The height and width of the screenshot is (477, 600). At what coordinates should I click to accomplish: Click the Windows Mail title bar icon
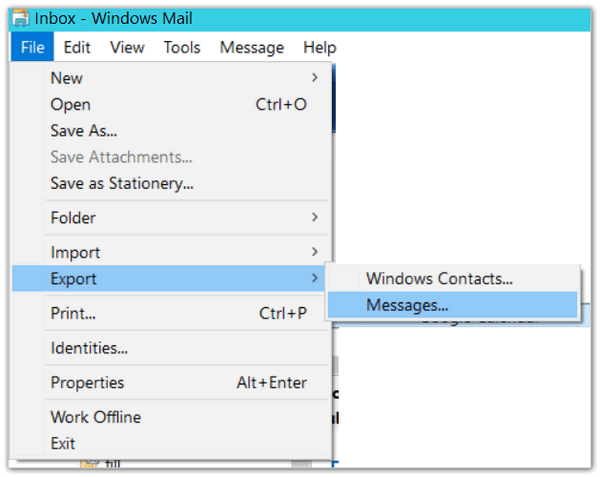pos(20,18)
